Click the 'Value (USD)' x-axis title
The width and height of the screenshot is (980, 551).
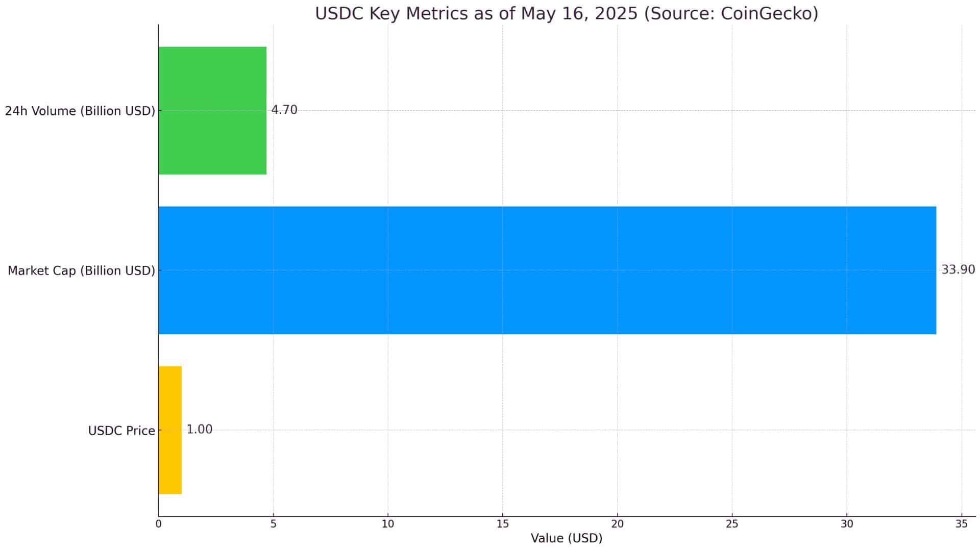pyautogui.click(x=567, y=539)
